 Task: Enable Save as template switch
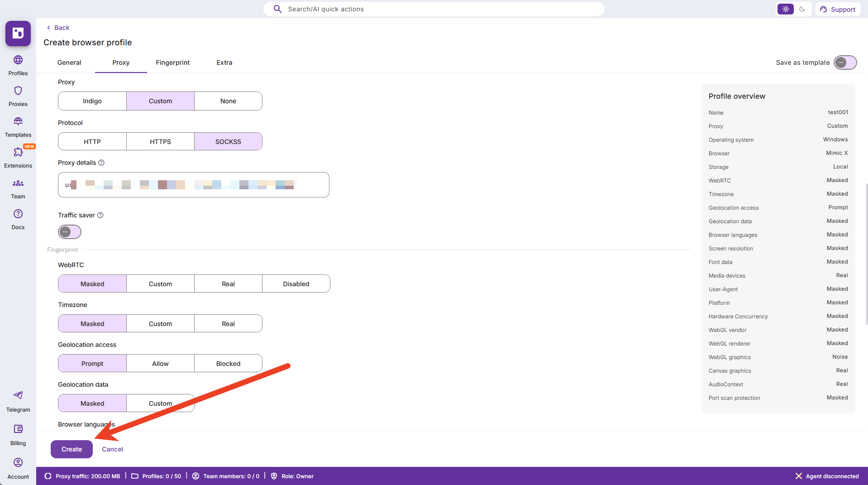coord(844,62)
